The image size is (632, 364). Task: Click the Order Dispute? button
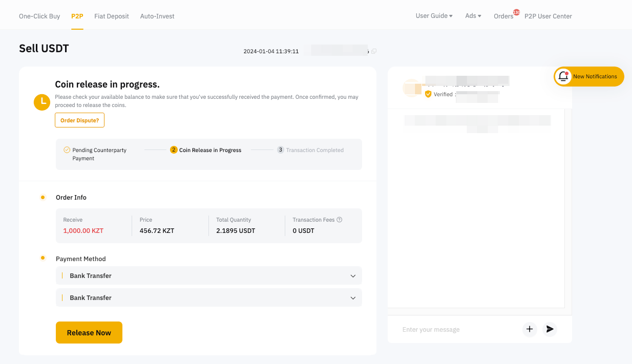click(x=79, y=120)
